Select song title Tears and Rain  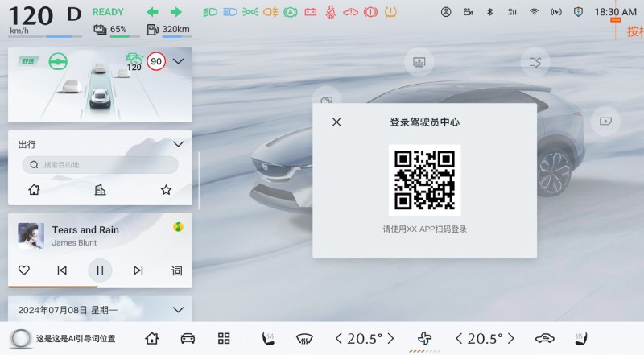pyautogui.click(x=85, y=230)
